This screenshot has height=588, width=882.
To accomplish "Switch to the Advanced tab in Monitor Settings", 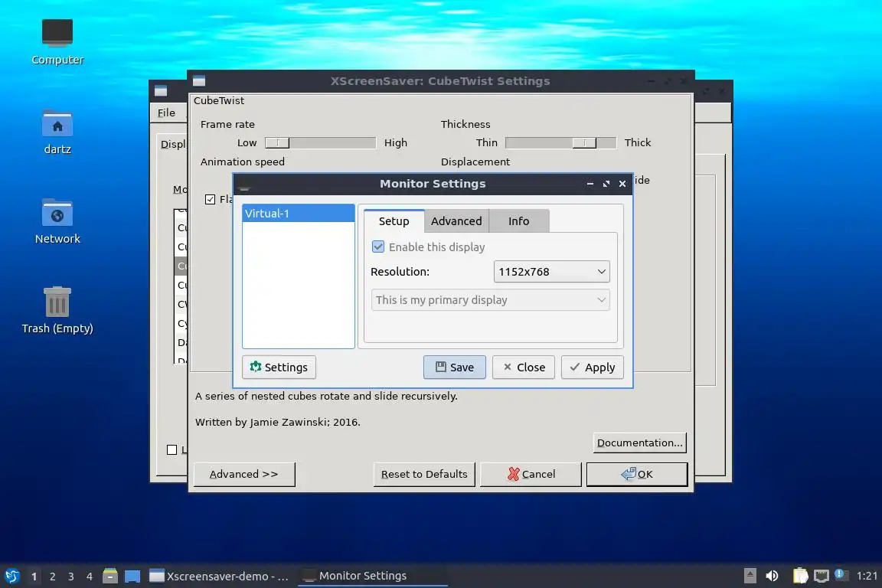I will click(x=456, y=221).
